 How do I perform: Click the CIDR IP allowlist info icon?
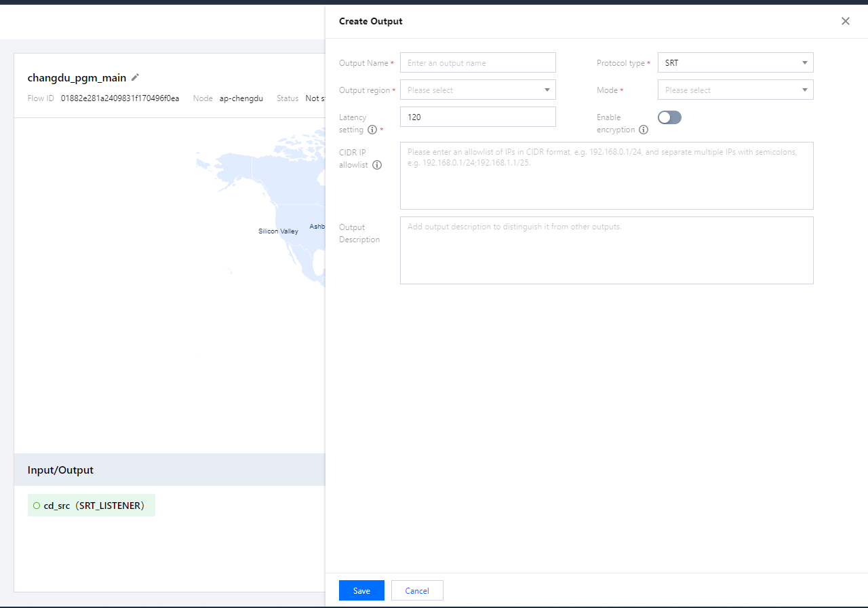pos(377,165)
